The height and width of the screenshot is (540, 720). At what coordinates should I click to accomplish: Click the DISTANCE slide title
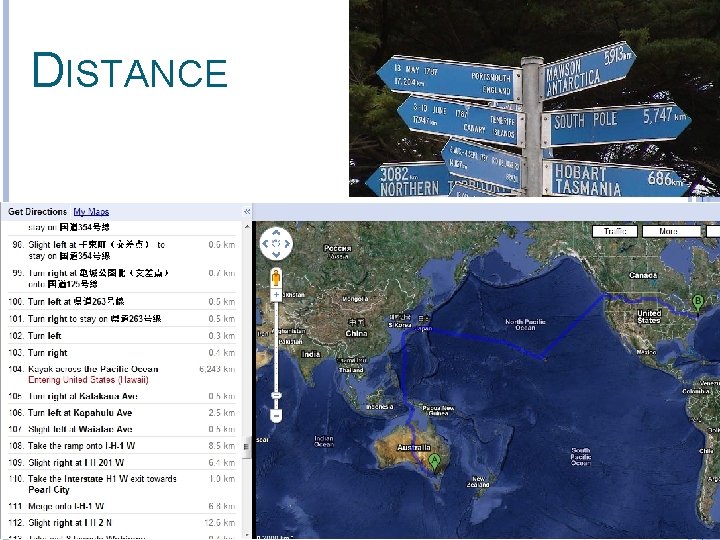click(x=130, y=70)
